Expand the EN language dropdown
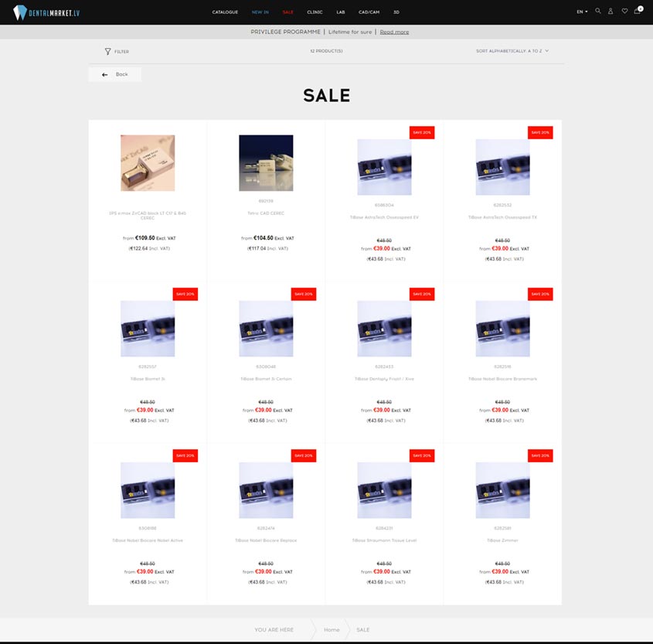653x644 pixels. coord(582,12)
